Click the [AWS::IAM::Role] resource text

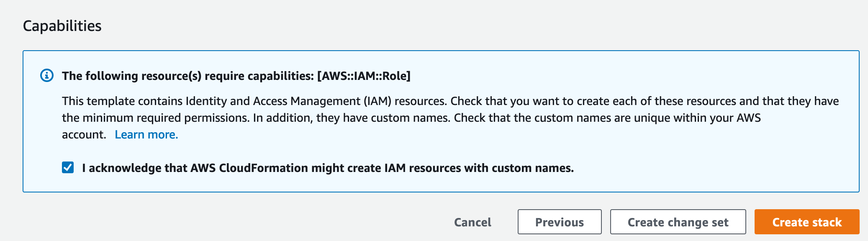click(x=364, y=76)
